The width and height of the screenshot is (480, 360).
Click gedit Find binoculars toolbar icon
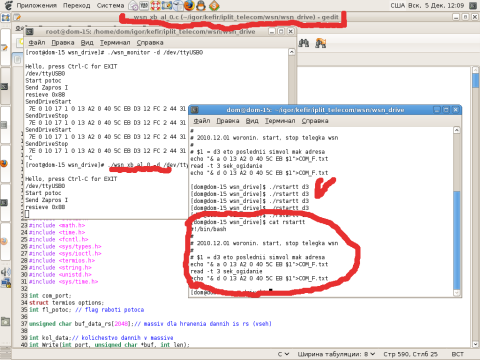click(x=303, y=43)
